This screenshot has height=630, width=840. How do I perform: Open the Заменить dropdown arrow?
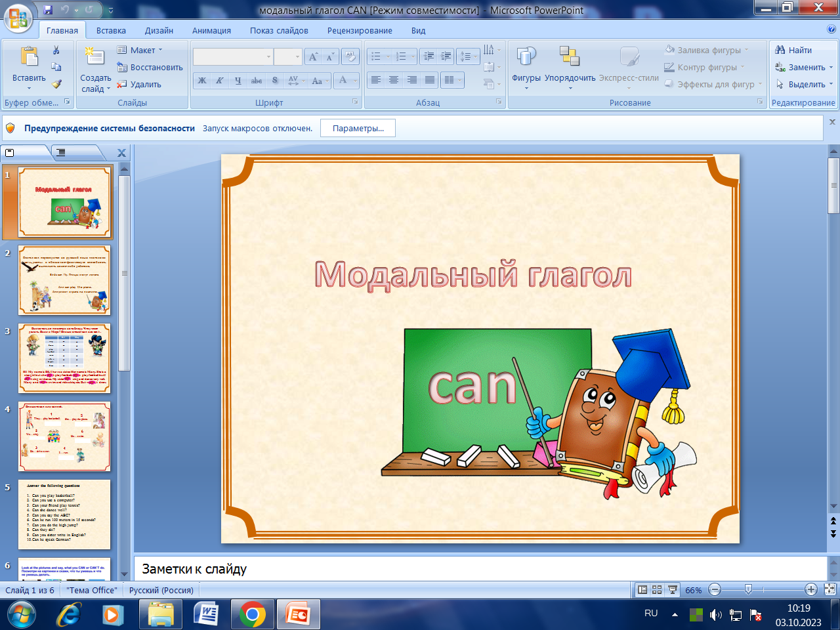(x=831, y=68)
